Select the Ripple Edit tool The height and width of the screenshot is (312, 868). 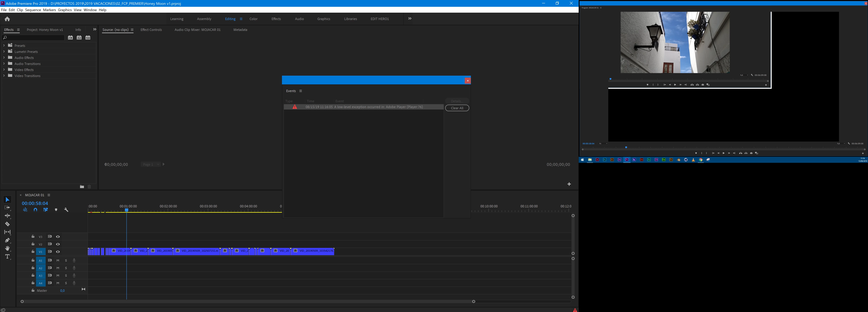click(7, 216)
